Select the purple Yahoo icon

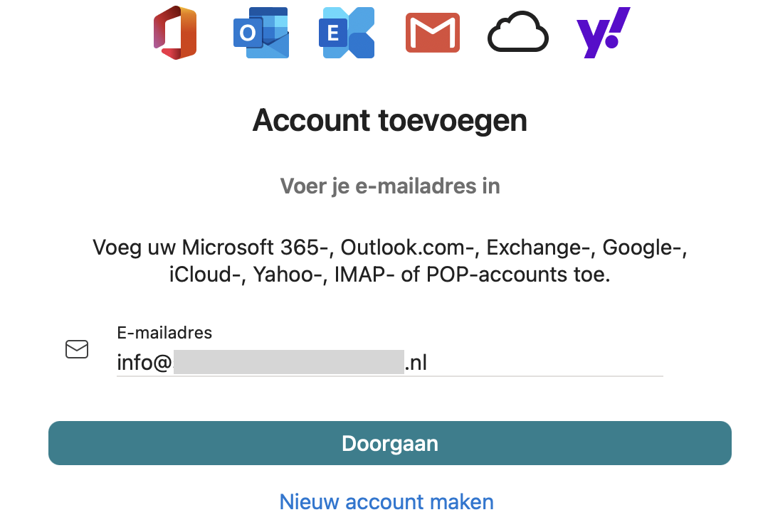(x=603, y=33)
